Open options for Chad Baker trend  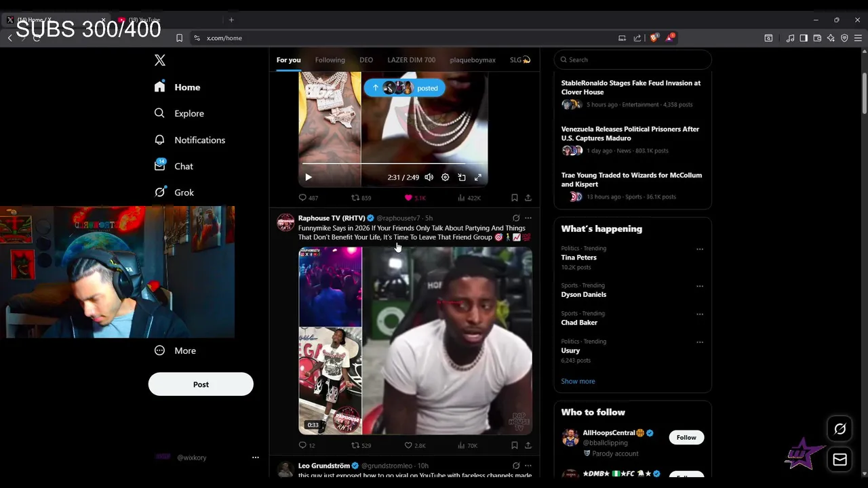click(x=700, y=314)
